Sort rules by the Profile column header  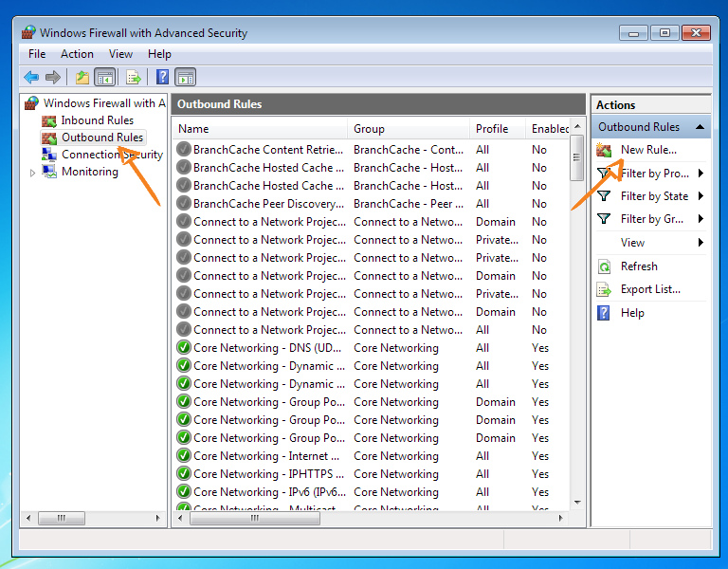coord(492,129)
